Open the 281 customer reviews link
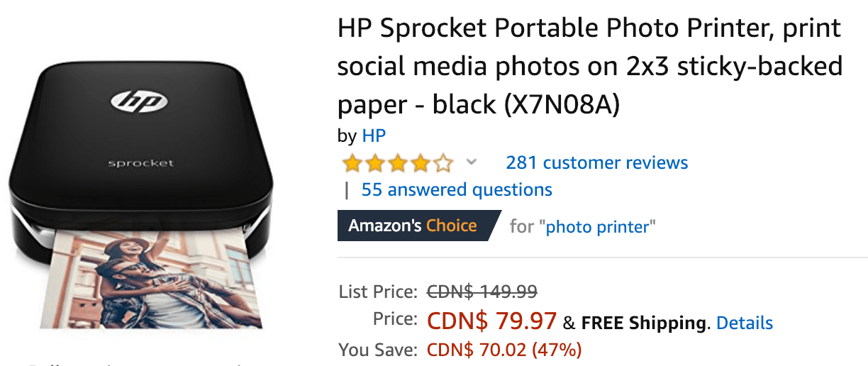 (597, 162)
